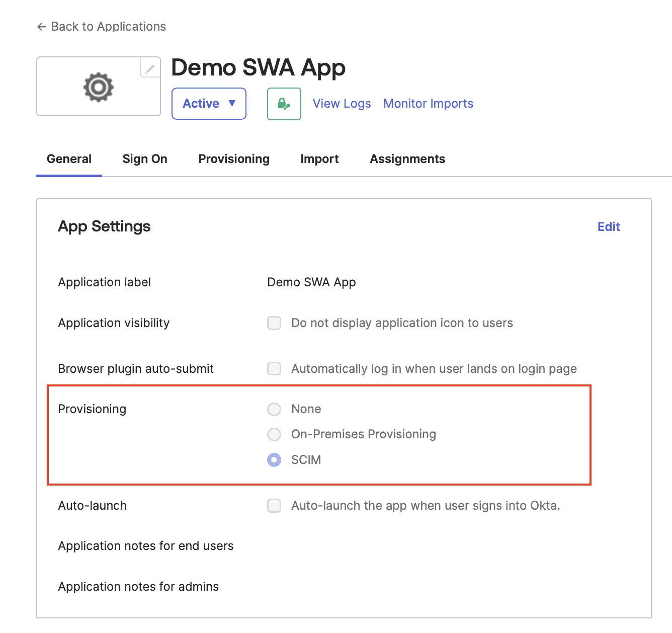Open Monitor Imports
Viewport: 672px width, 633px height.
click(428, 104)
